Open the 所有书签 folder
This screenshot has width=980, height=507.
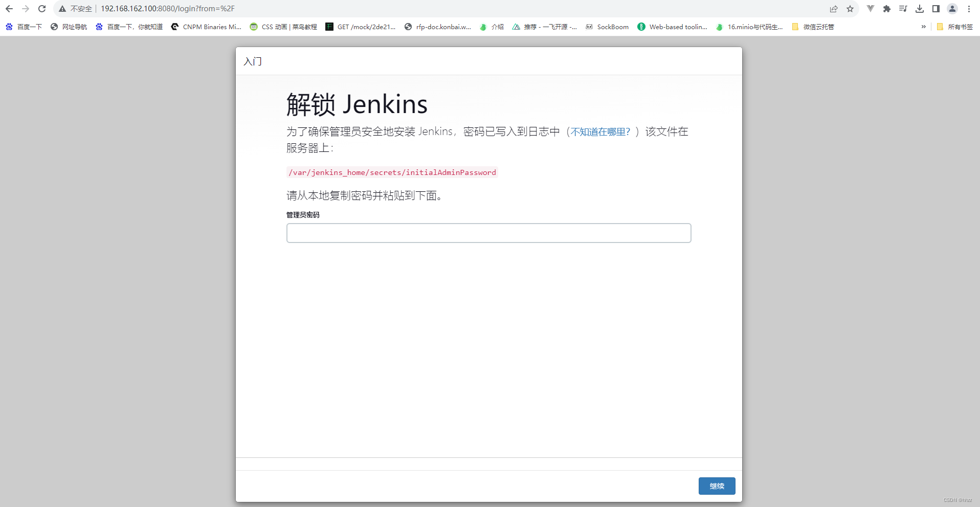pyautogui.click(x=954, y=27)
